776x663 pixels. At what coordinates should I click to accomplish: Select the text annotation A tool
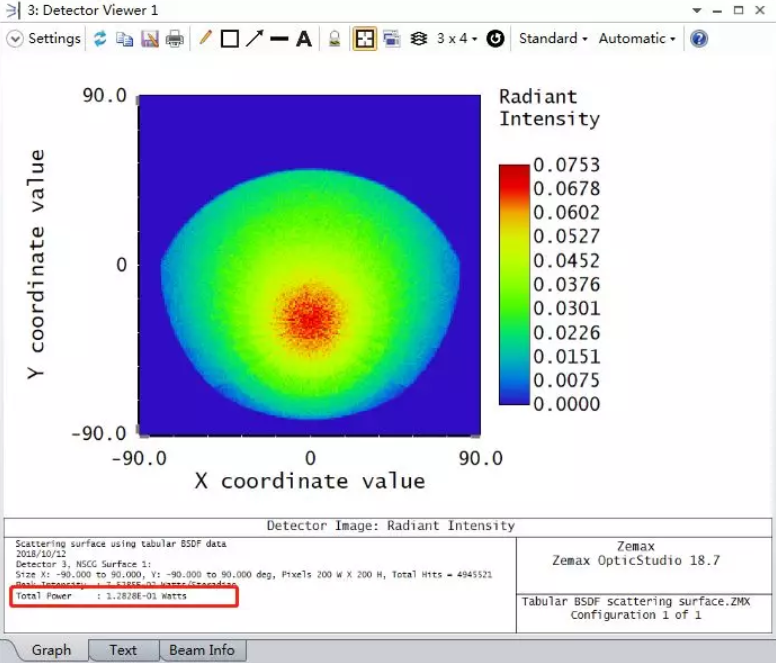[304, 39]
